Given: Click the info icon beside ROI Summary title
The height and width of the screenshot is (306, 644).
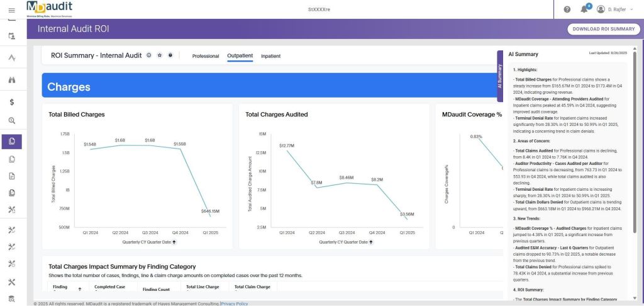Looking at the screenshot, I should click(x=149, y=55).
